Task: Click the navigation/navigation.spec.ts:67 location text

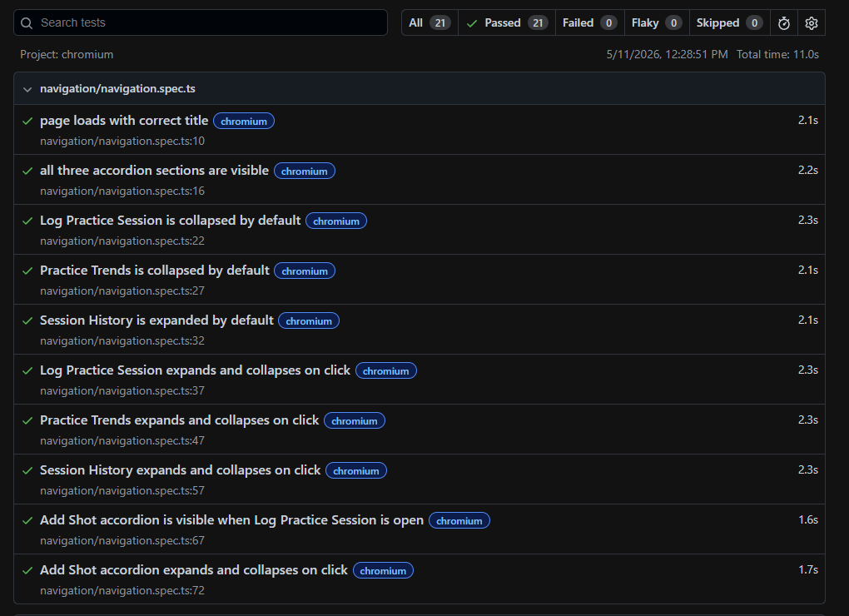Action: (x=122, y=541)
